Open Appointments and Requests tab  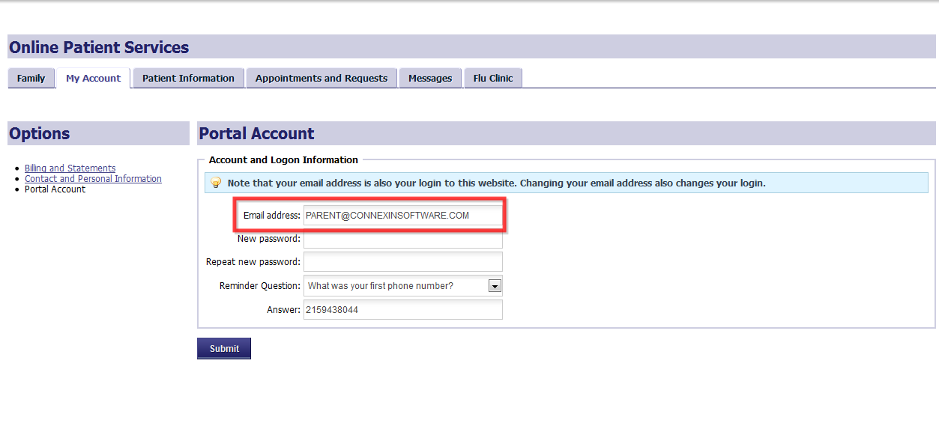pyautogui.click(x=321, y=78)
